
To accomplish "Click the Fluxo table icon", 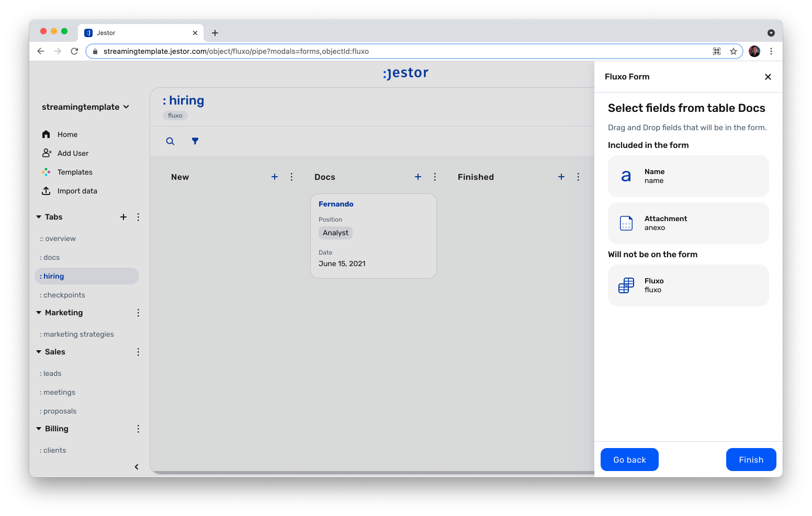I will (626, 285).
